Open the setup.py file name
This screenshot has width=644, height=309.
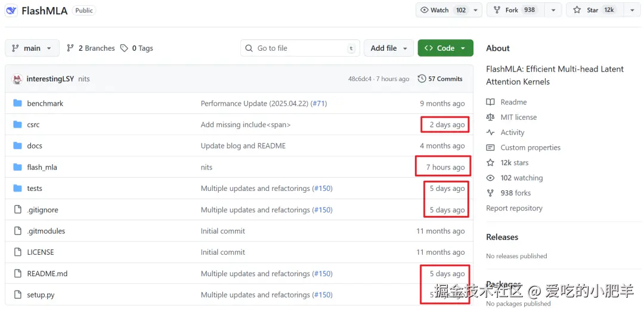(x=41, y=295)
